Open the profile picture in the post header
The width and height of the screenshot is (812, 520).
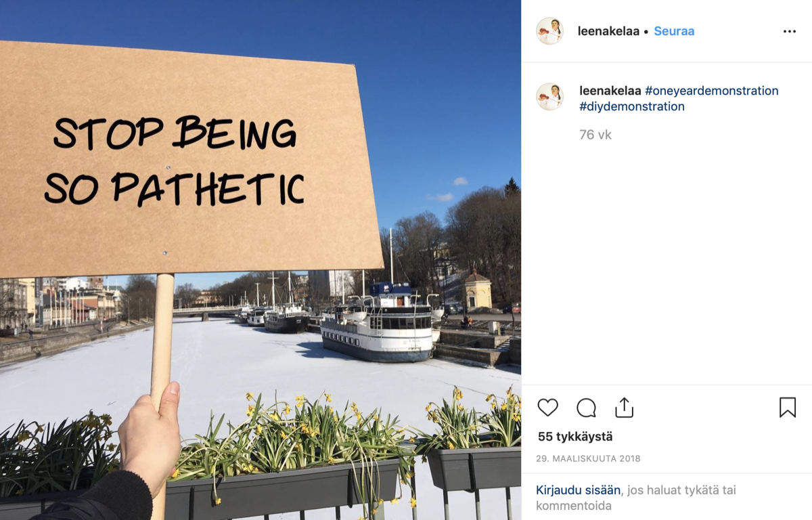coord(549,31)
